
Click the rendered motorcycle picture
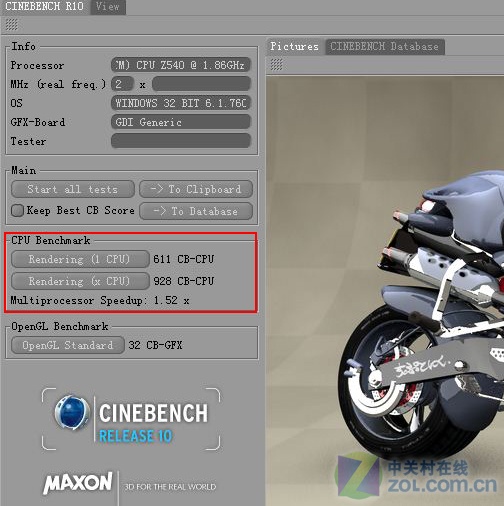[x=385, y=291]
